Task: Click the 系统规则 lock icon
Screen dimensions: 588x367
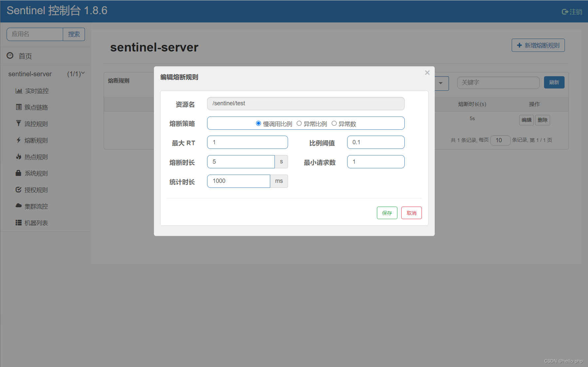Action: (x=18, y=173)
